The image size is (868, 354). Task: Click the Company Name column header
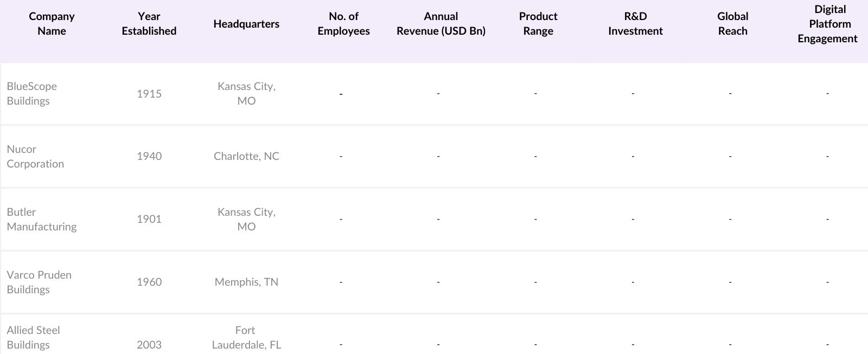[52, 24]
